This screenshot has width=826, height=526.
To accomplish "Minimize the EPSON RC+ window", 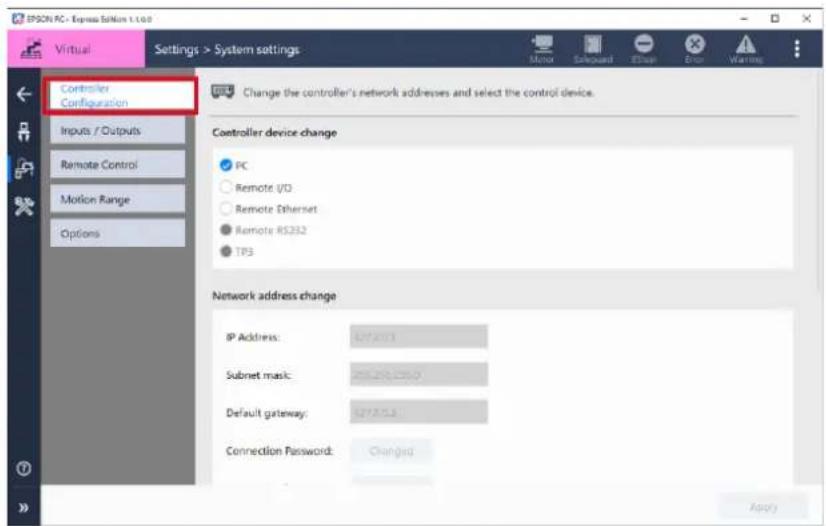I will (x=744, y=19).
